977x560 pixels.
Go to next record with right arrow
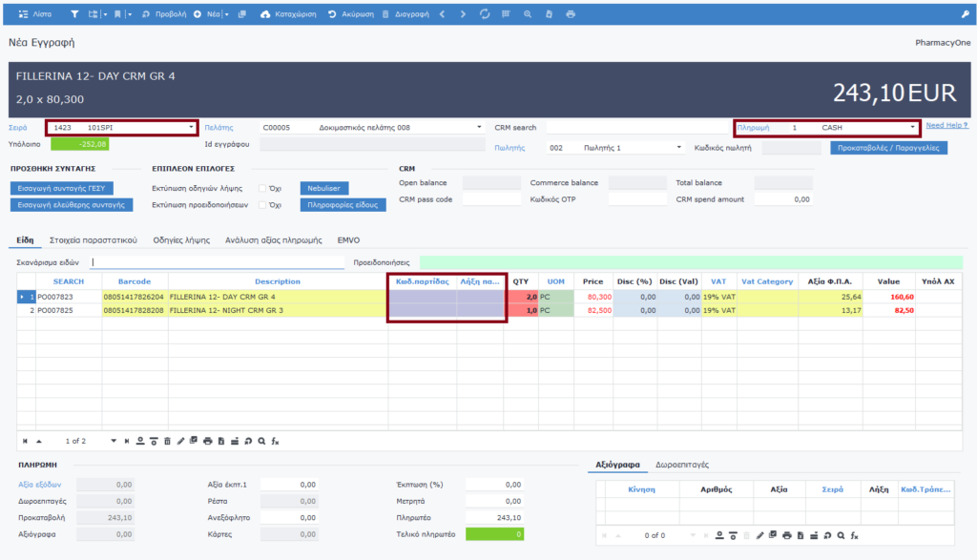pos(463,14)
